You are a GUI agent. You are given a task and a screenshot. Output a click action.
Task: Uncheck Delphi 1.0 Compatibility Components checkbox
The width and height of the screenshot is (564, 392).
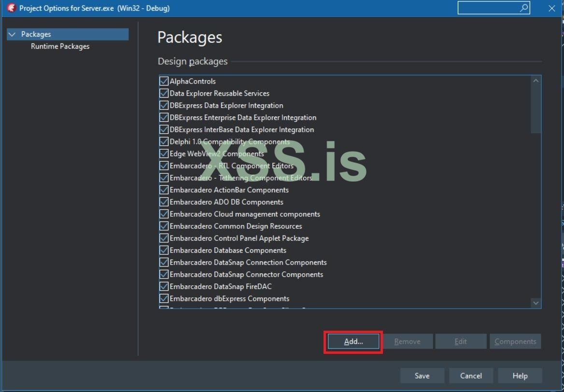(164, 141)
